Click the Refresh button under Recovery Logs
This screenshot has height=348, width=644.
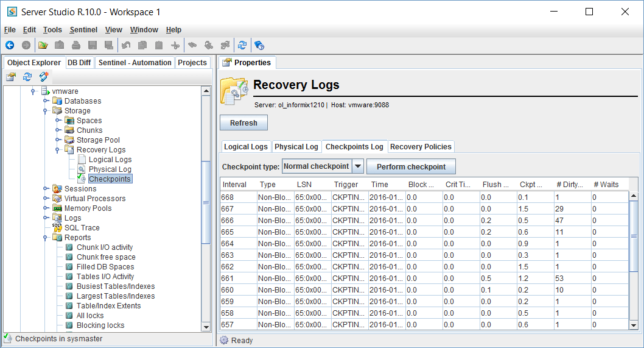point(243,123)
